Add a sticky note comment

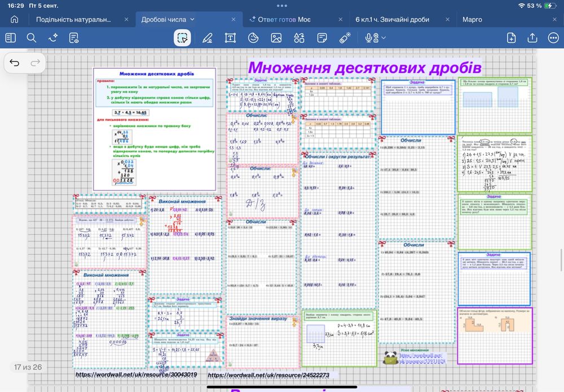coord(322,38)
